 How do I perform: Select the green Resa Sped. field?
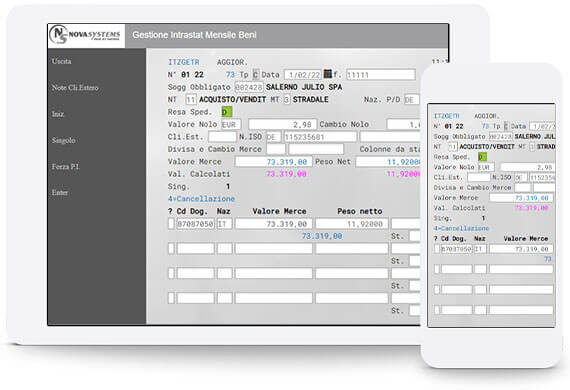226,112
